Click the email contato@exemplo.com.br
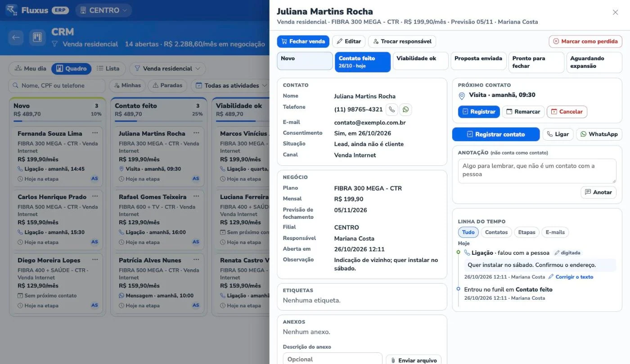 point(370,122)
